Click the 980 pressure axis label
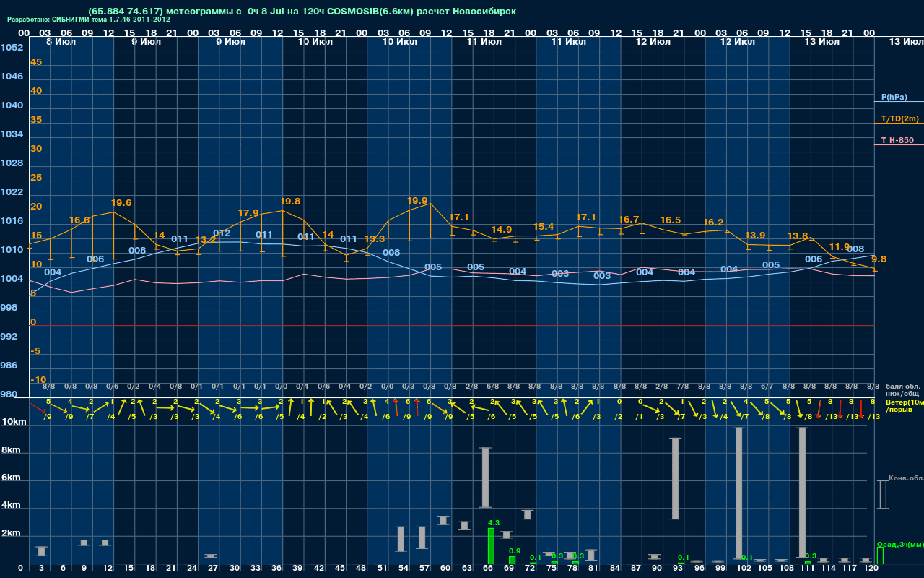Image resolution: width=924 pixels, height=578 pixels. pyautogui.click(x=9, y=394)
